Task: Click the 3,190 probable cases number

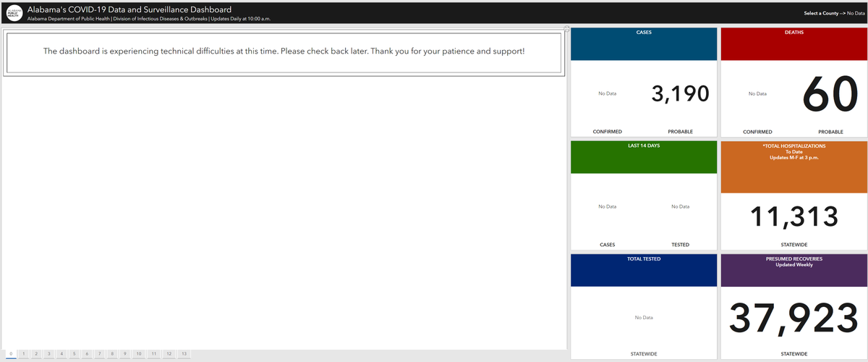Action: click(x=680, y=94)
